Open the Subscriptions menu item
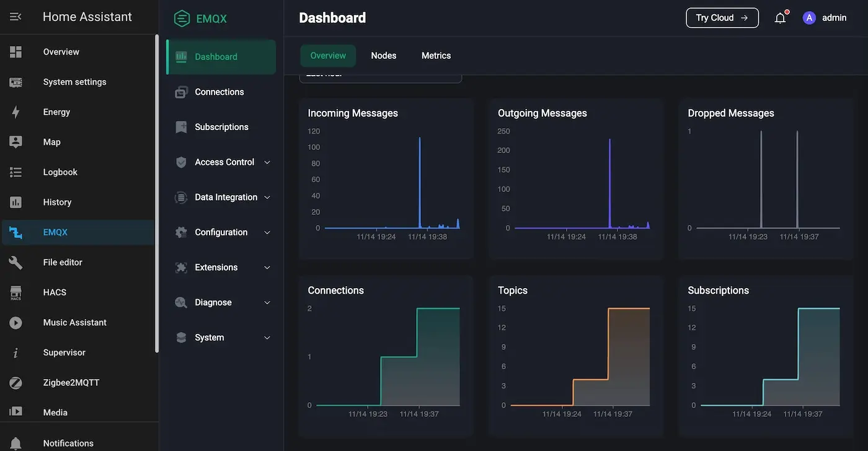868x451 pixels. [221, 127]
